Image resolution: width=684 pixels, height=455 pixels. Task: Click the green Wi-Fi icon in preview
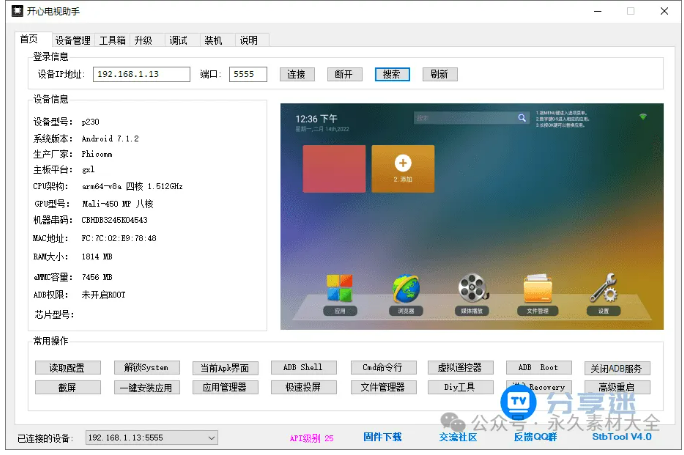pos(642,117)
